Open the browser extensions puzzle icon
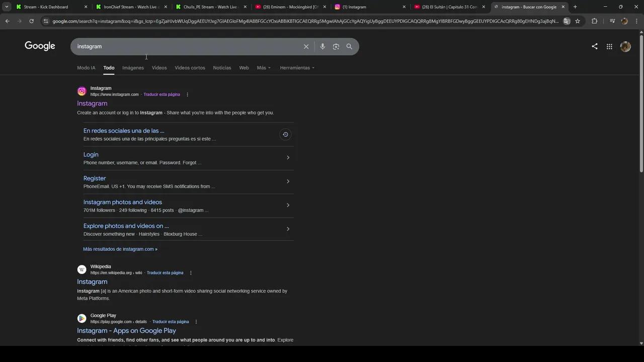644x362 pixels. coord(595,21)
